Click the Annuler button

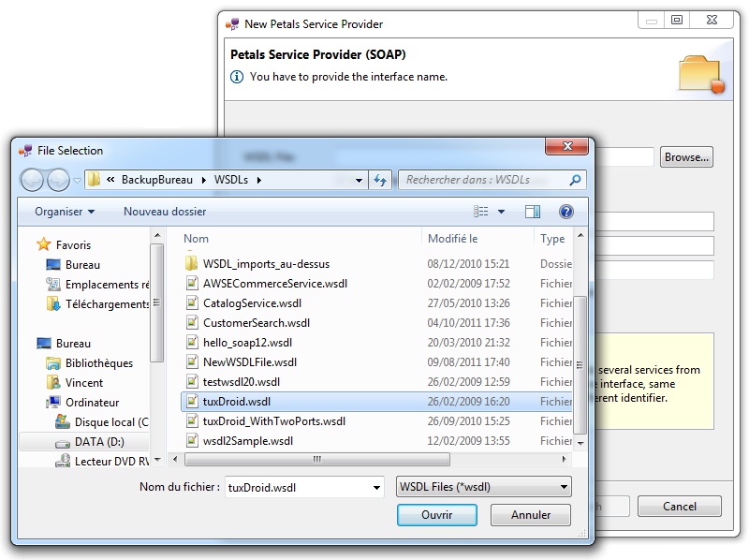531,515
